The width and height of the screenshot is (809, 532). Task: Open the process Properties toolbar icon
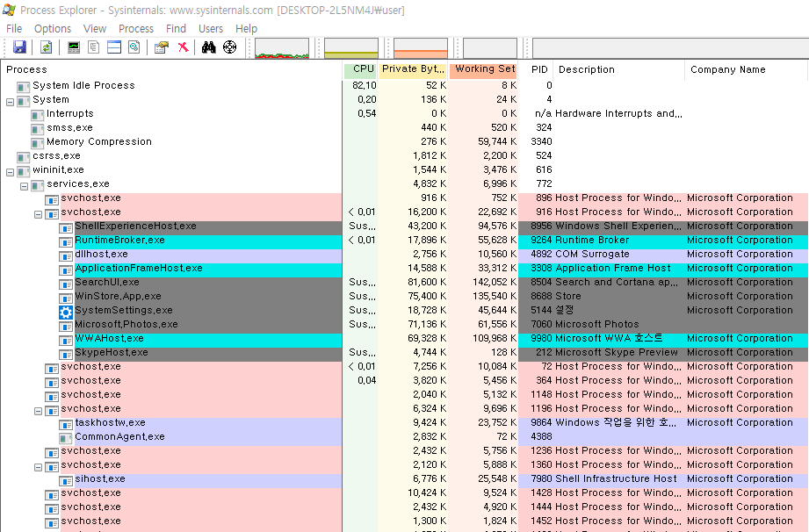pos(162,47)
